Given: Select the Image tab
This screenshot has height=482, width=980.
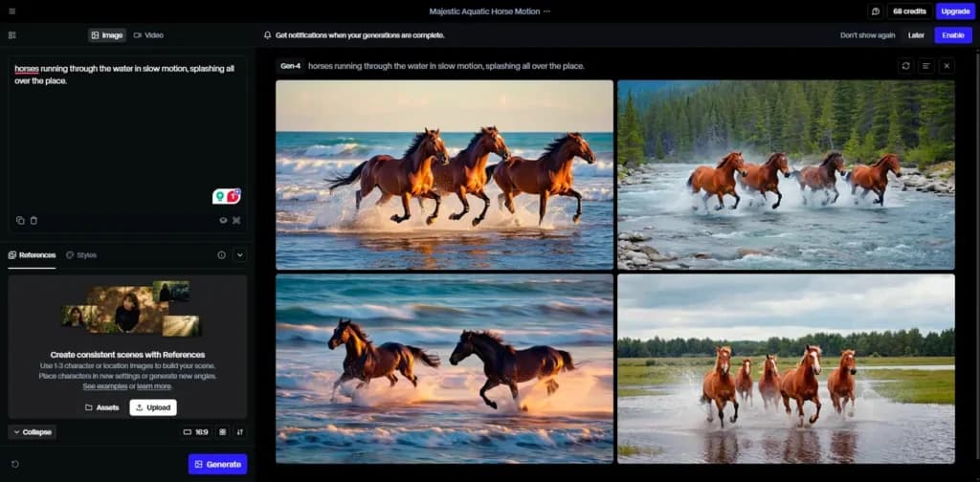Looking at the screenshot, I should coord(107,35).
